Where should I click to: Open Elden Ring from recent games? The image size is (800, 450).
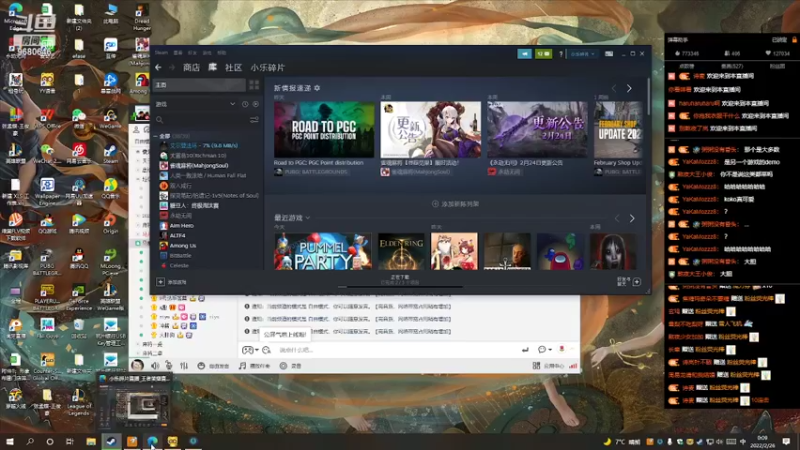click(x=401, y=251)
